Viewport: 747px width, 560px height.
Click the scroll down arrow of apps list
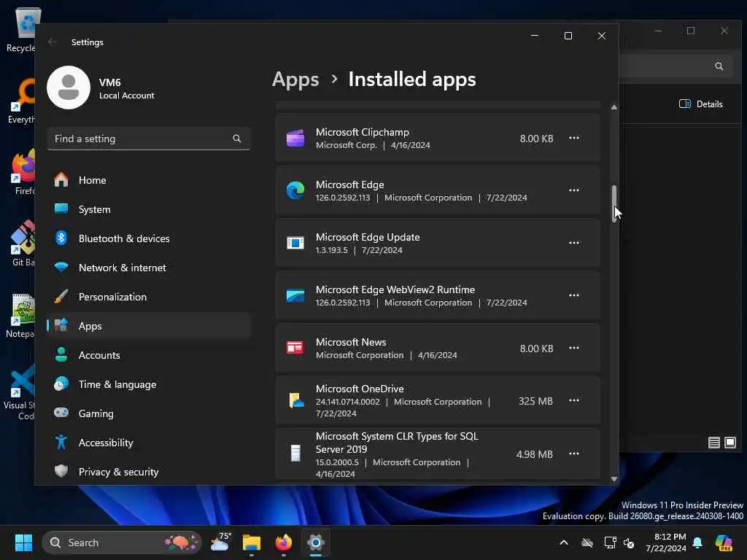click(614, 479)
